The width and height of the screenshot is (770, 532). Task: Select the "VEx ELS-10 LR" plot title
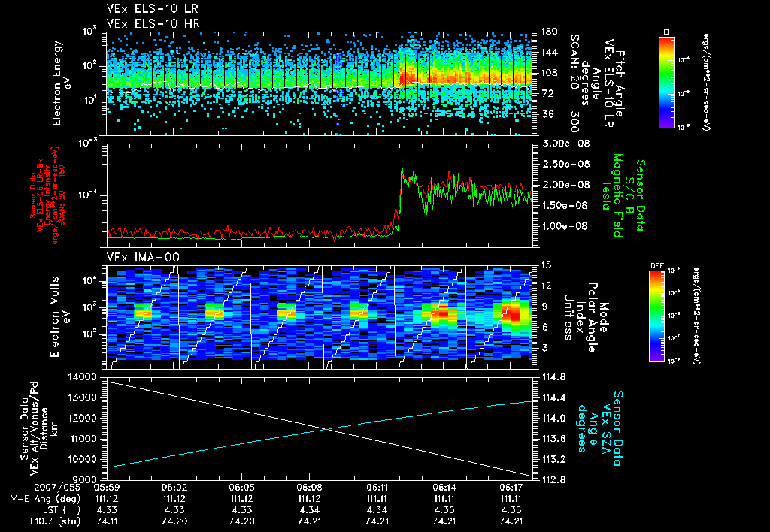click(152, 8)
